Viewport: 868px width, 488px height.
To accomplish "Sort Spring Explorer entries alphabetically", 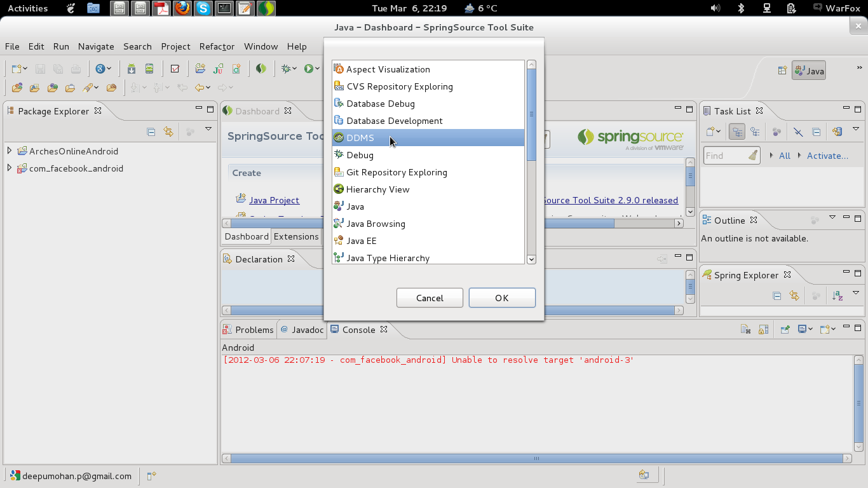I will pos(837,295).
